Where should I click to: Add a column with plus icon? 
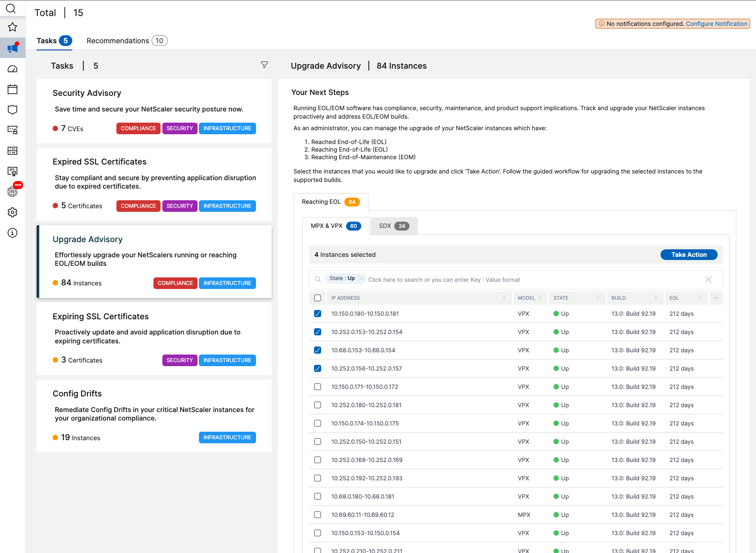coord(716,298)
